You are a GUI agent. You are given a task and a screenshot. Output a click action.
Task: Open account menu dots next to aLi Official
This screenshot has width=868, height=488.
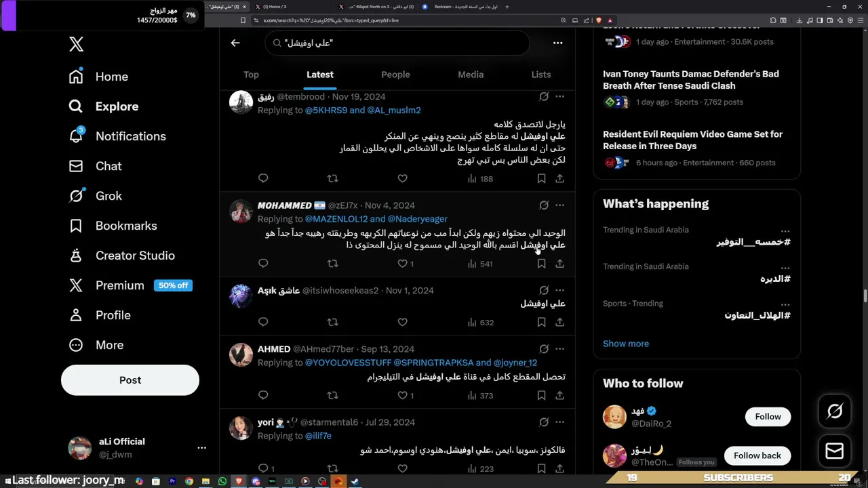[x=201, y=447]
